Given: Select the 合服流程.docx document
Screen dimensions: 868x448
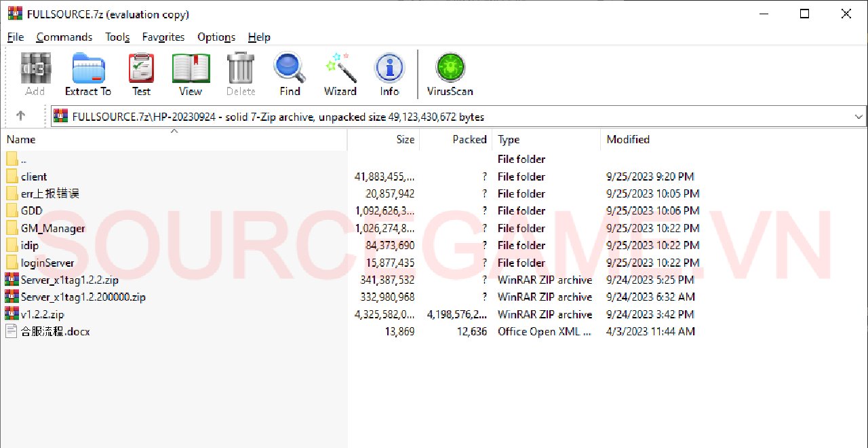Looking at the screenshot, I should coord(55,332).
